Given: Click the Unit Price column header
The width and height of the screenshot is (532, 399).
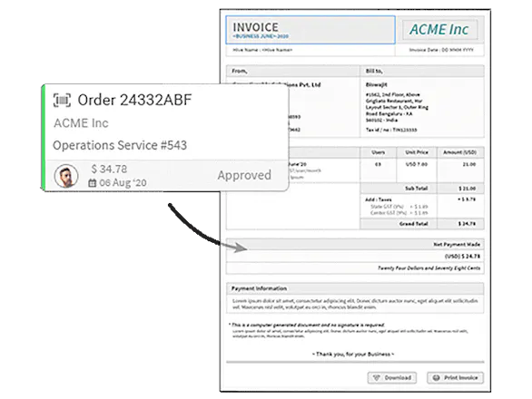Looking at the screenshot, I should pyautogui.click(x=417, y=152).
